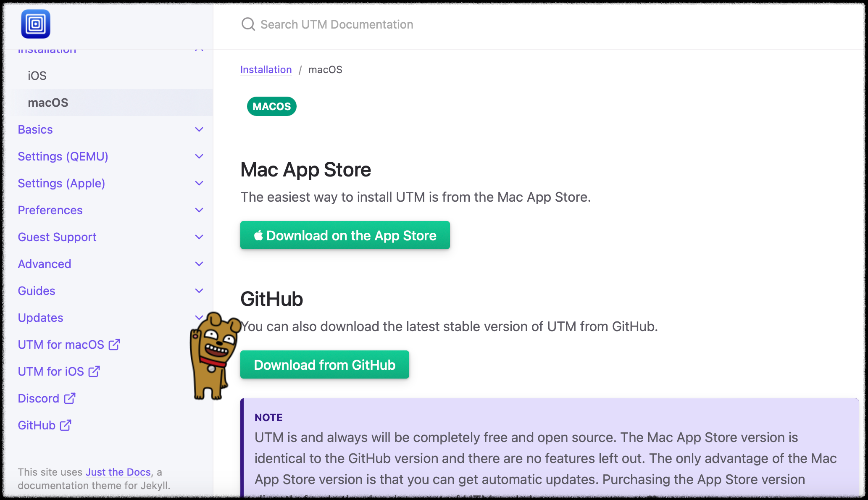Click the external link icon beside UTM for iOS
Viewport: 868px width, 500px height.
coord(94,371)
